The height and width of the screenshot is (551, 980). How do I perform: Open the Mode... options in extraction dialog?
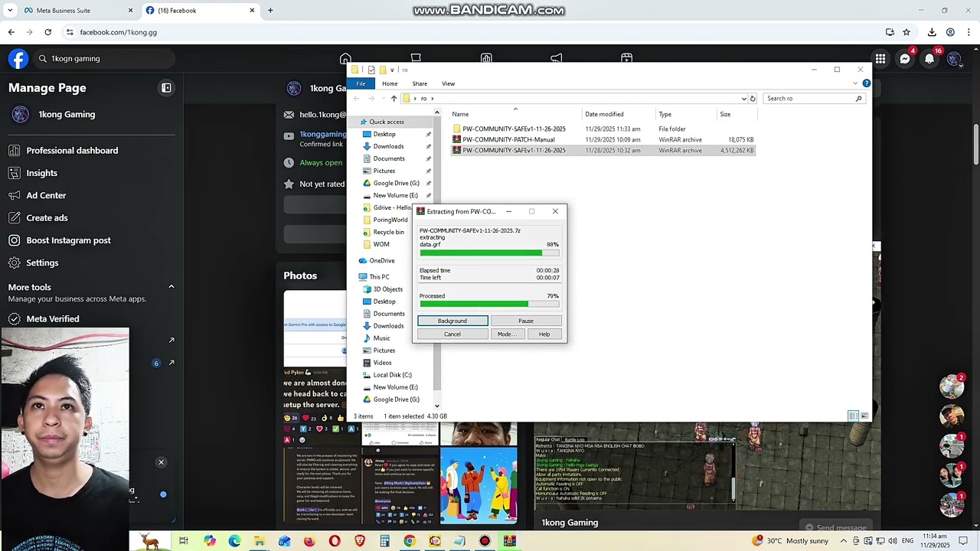(507, 334)
